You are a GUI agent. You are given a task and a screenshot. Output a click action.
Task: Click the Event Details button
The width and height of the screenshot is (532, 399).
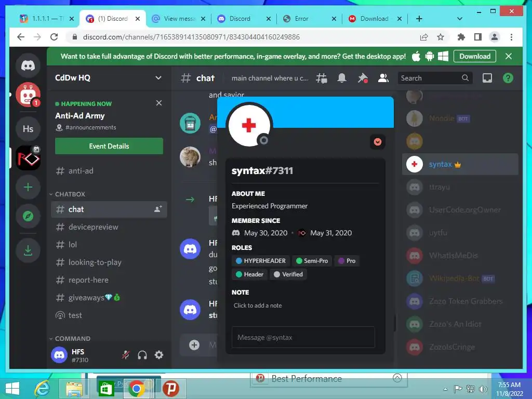tap(109, 146)
